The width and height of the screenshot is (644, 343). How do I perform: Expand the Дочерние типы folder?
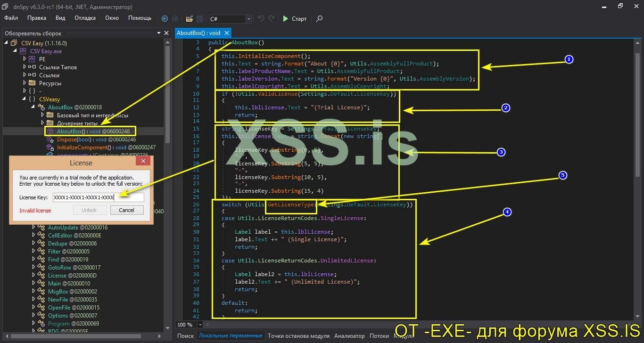[42, 123]
